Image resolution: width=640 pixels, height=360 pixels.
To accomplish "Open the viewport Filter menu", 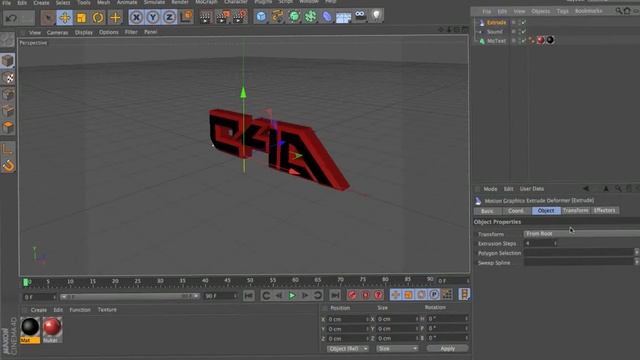I will pos(131,32).
